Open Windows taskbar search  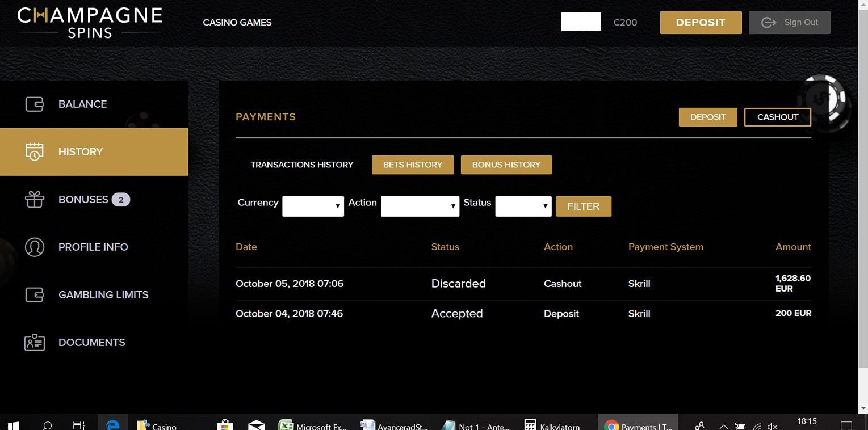click(x=48, y=425)
